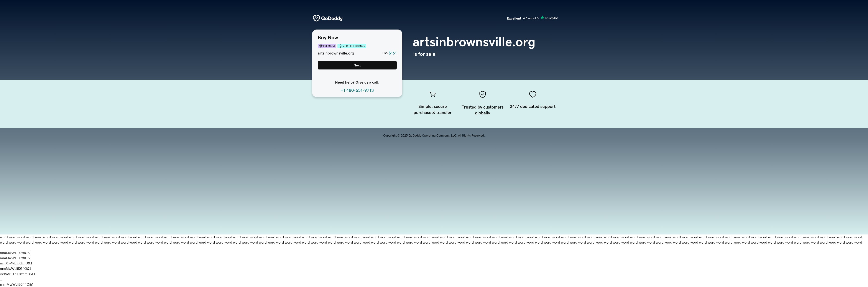Click the 'Excellent' rating word
The width and height of the screenshot is (868, 287).
click(x=514, y=18)
